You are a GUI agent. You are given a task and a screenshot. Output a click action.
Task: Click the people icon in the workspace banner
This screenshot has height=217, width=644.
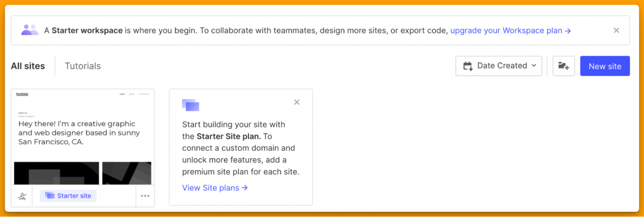[30, 30]
